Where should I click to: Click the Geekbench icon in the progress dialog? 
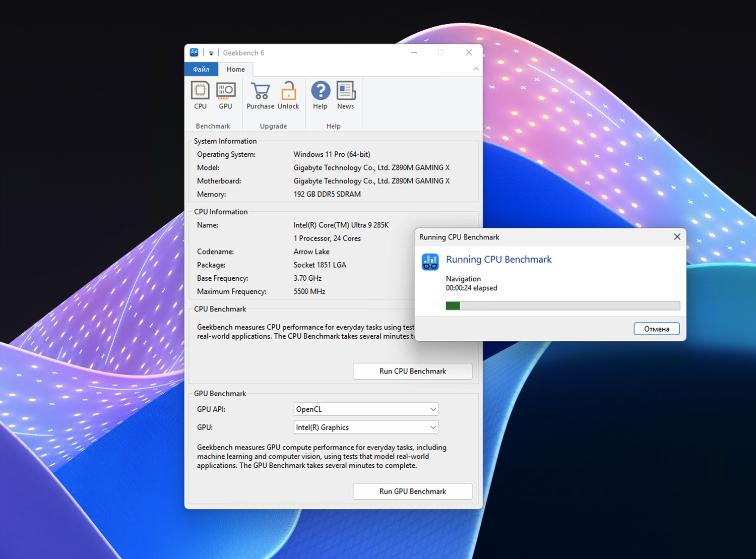[430, 262]
